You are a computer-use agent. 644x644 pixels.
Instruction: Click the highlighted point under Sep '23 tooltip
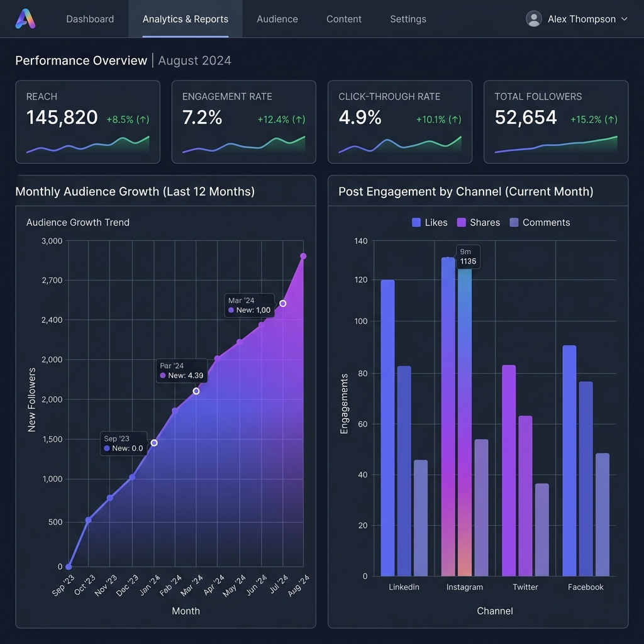coord(154,443)
